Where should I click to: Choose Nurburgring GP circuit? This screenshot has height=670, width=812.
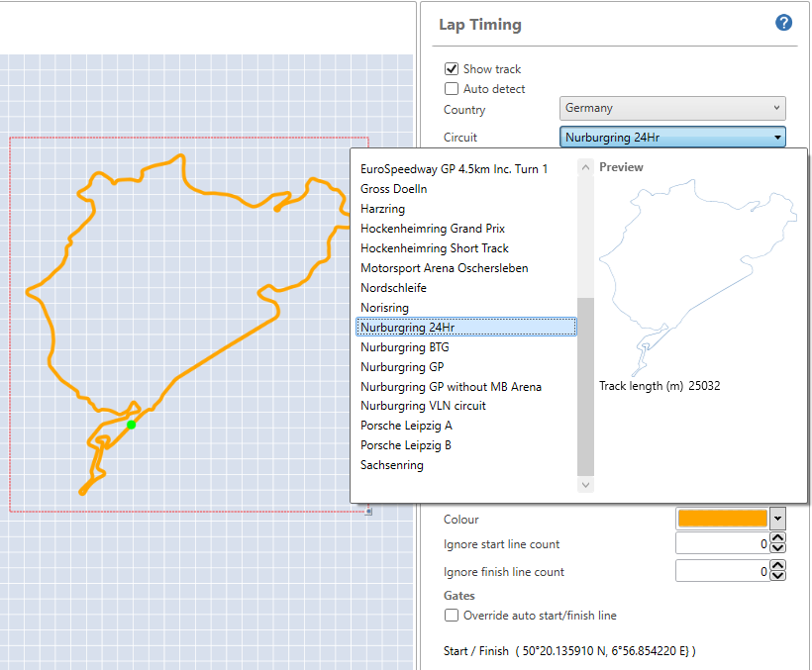click(x=402, y=367)
